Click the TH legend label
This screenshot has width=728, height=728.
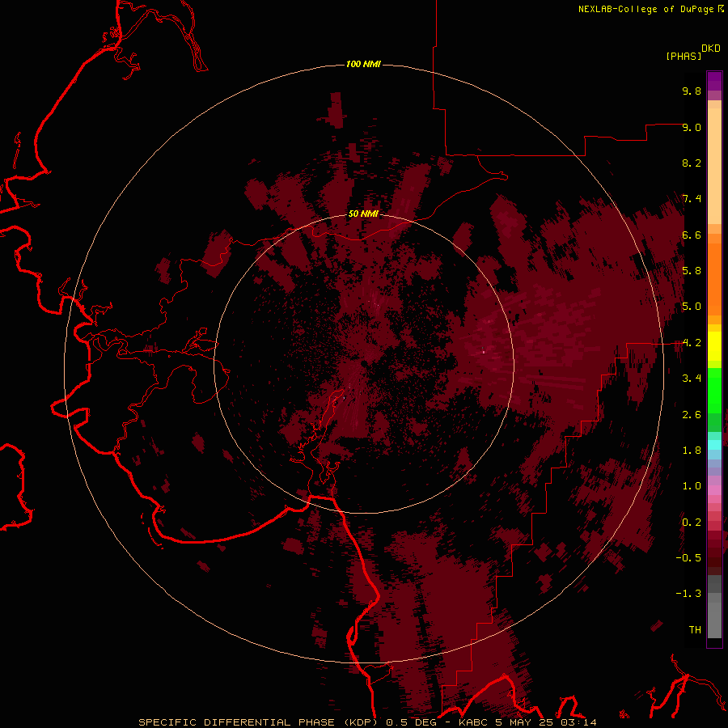[x=695, y=630]
